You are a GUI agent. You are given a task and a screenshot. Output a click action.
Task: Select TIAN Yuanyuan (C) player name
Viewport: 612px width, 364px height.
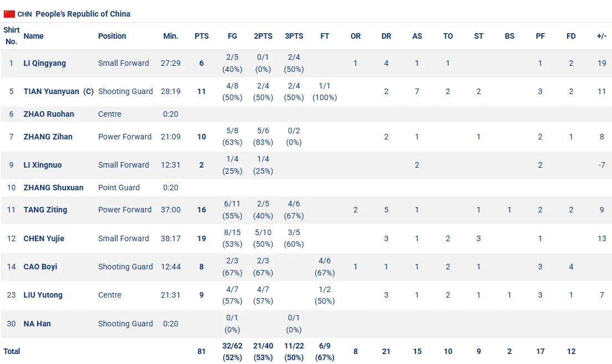pyautogui.click(x=59, y=92)
